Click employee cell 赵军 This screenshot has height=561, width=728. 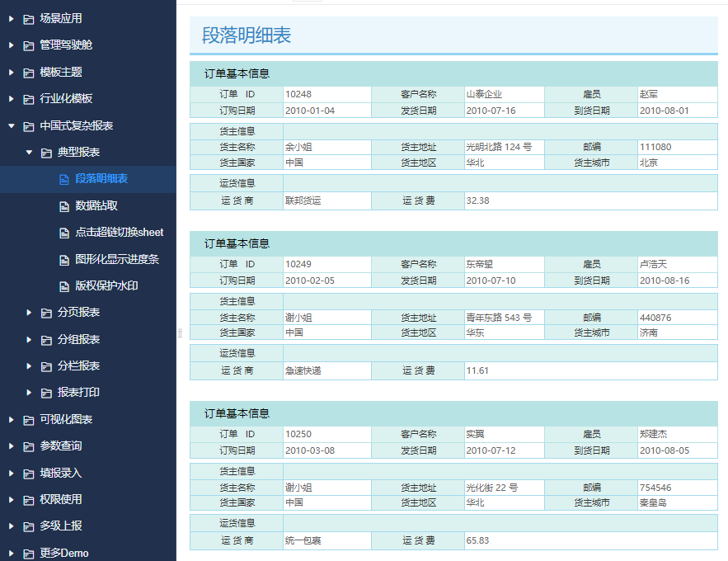click(x=678, y=94)
